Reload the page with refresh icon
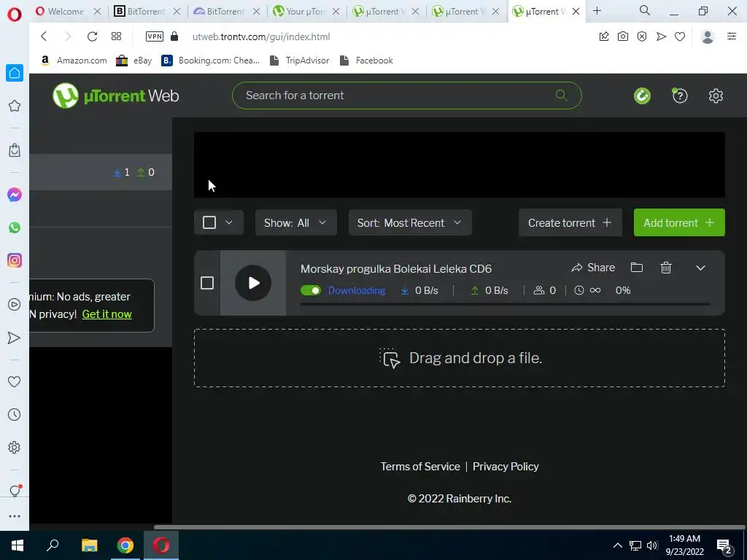Image resolution: width=747 pixels, height=560 pixels. tap(92, 36)
